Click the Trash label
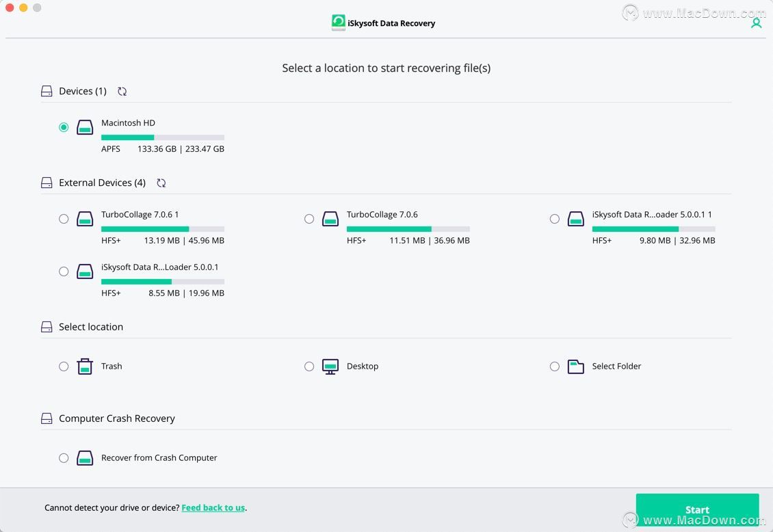Screen dimensions: 773x532 point(112,367)
